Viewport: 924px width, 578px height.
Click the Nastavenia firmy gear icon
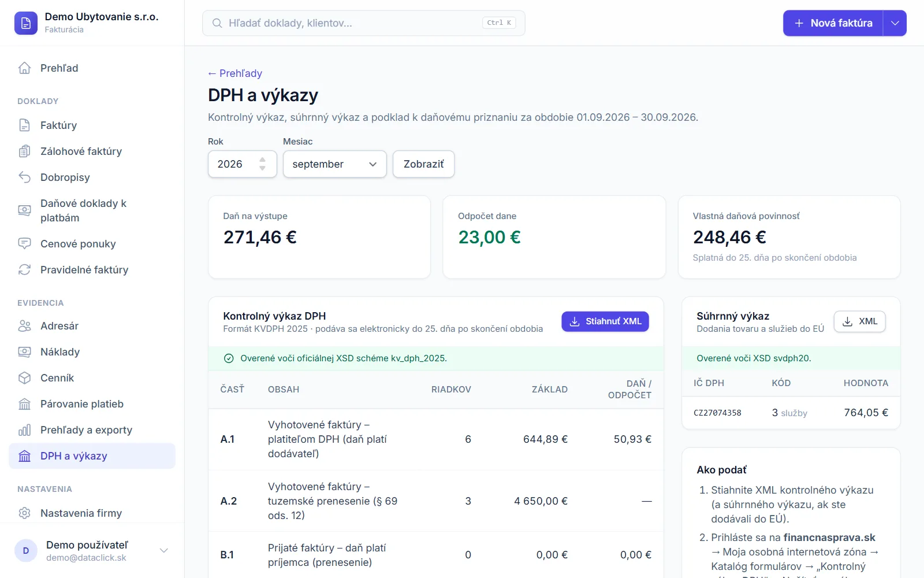point(24,513)
